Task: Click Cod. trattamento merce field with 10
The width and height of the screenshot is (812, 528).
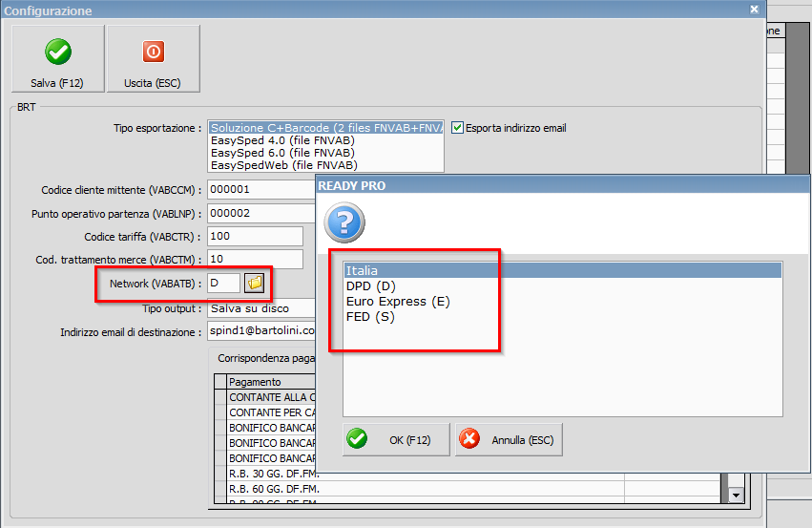Action: [256, 259]
